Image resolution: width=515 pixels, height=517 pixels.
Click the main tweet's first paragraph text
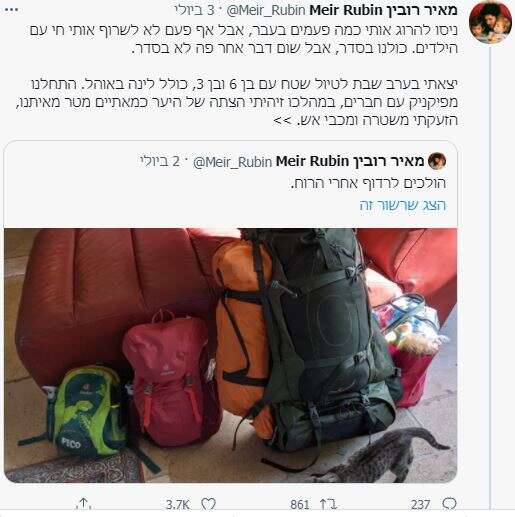tap(243, 39)
